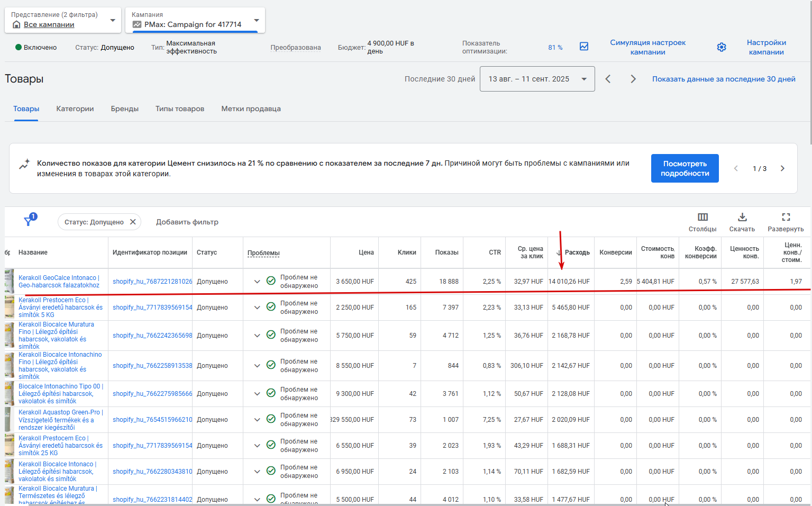Click Добавить фильтр field
The width and height of the screenshot is (812, 506).
[187, 222]
